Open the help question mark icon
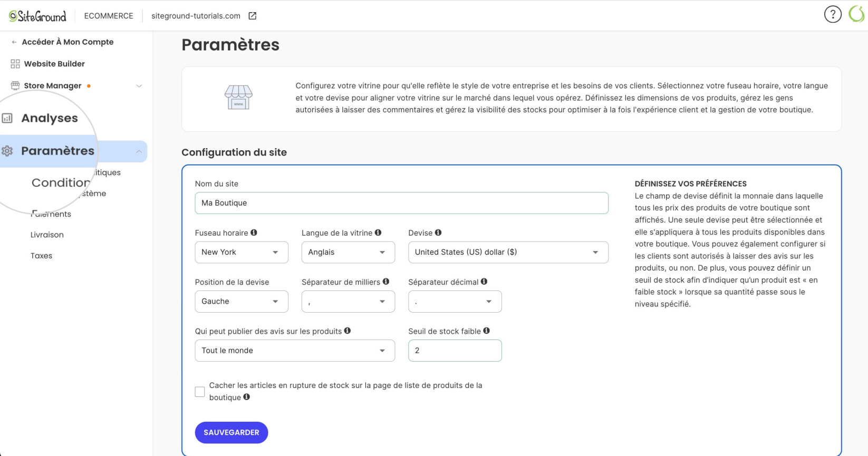The height and width of the screenshot is (456, 868). (x=833, y=14)
